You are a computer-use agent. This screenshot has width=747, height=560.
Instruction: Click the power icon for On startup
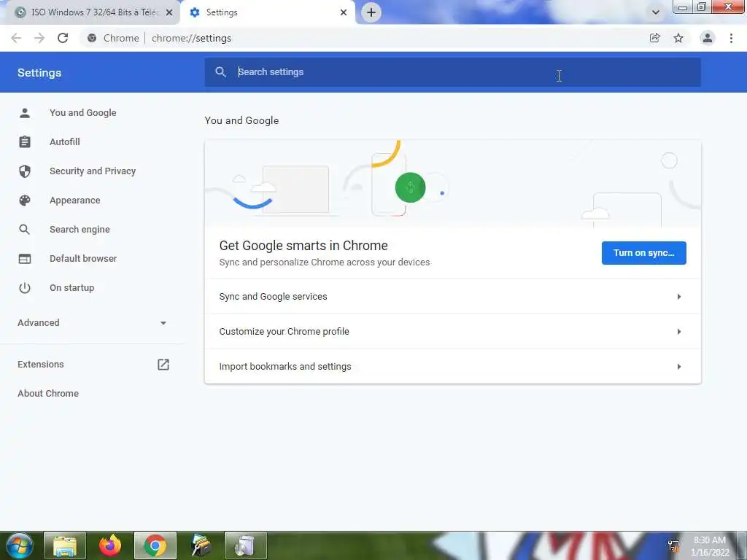coord(25,287)
